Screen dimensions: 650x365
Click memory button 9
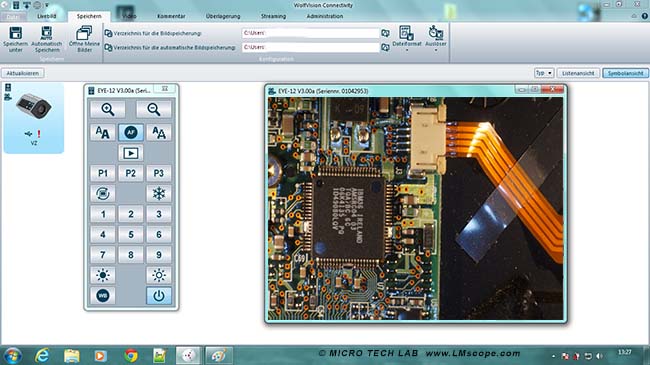click(159, 255)
